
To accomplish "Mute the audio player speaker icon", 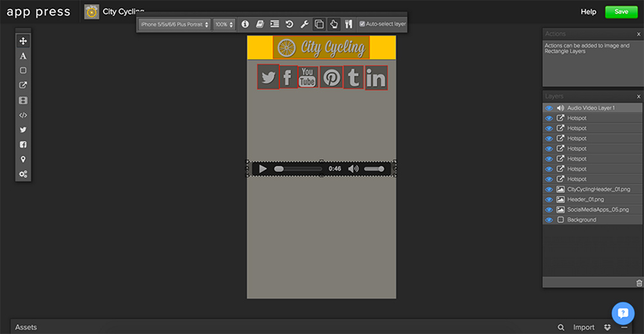I will point(353,169).
